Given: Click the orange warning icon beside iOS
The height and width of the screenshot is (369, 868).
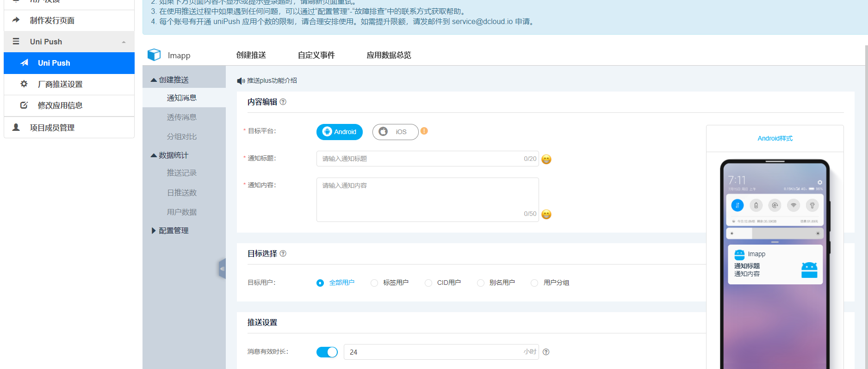Looking at the screenshot, I should 424,131.
